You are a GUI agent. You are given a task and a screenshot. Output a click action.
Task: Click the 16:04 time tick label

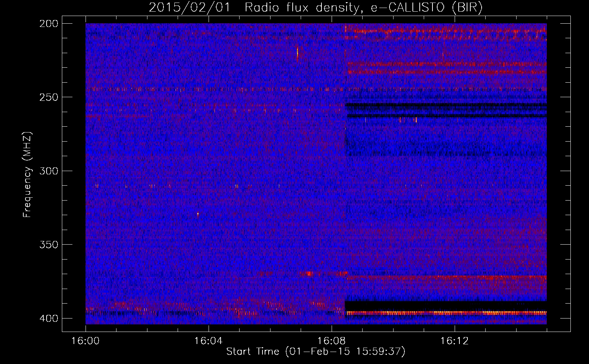(209, 341)
